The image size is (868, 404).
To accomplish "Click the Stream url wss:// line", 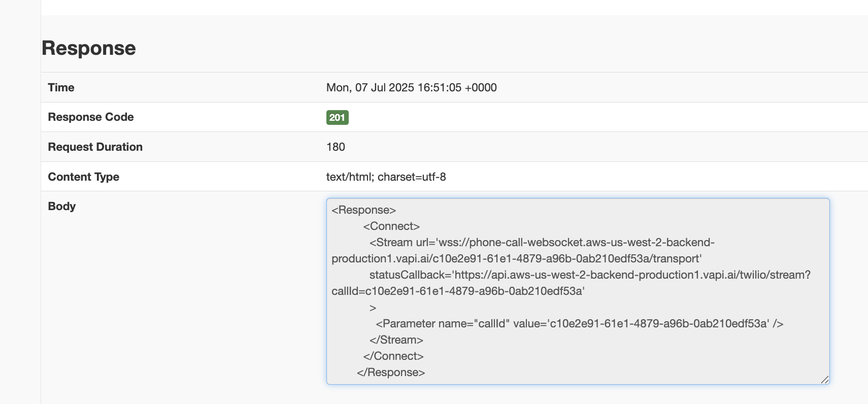I will coord(542,243).
